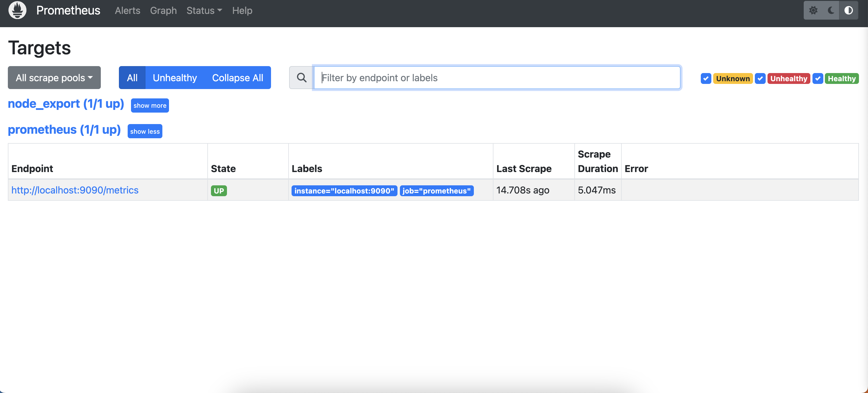Open the Graph page
Image resolution: width=868 pixels, height=393 pixels.
pos(163,11)
